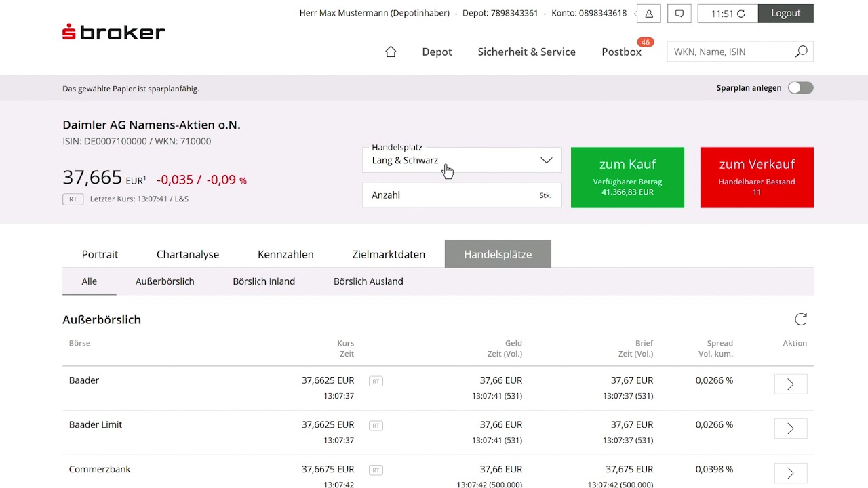
Task: Click the green zum Kauf button
Action: pos(627,178)
